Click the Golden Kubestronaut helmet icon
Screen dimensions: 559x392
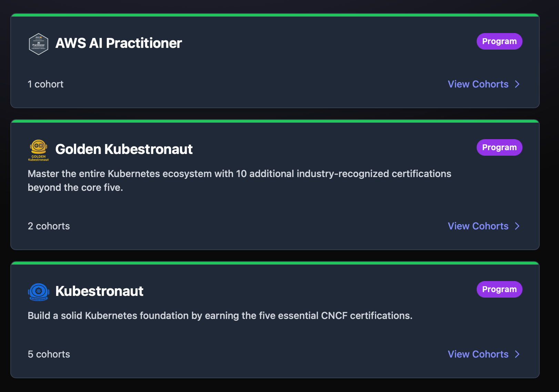coord(38,150)
